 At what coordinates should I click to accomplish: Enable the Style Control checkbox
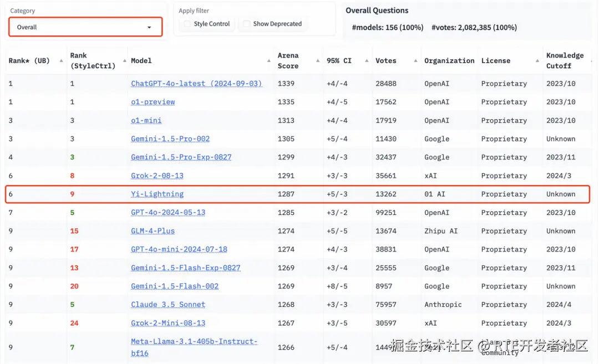click(187, 24)
